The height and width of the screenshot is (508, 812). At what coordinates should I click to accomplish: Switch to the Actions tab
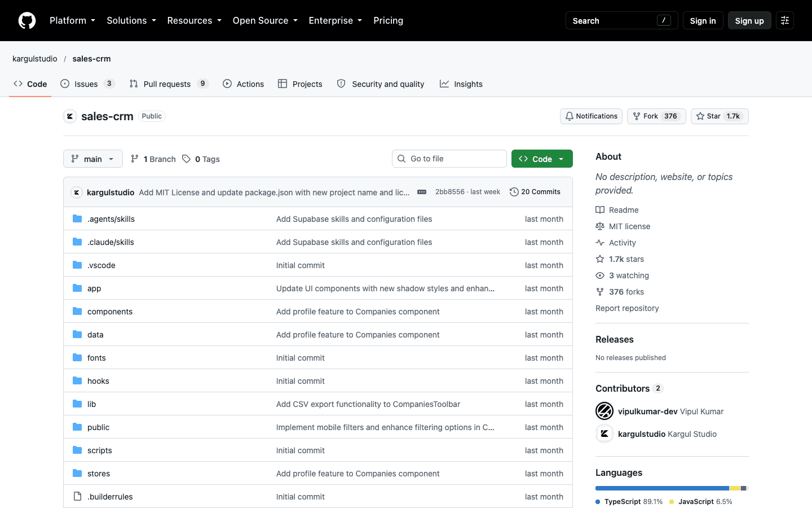coord(244,84)
